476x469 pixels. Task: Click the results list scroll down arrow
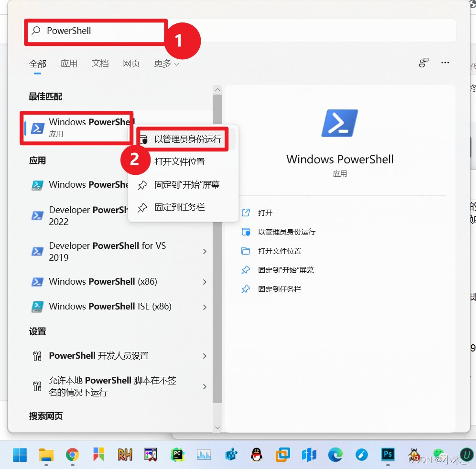[217, 428]
